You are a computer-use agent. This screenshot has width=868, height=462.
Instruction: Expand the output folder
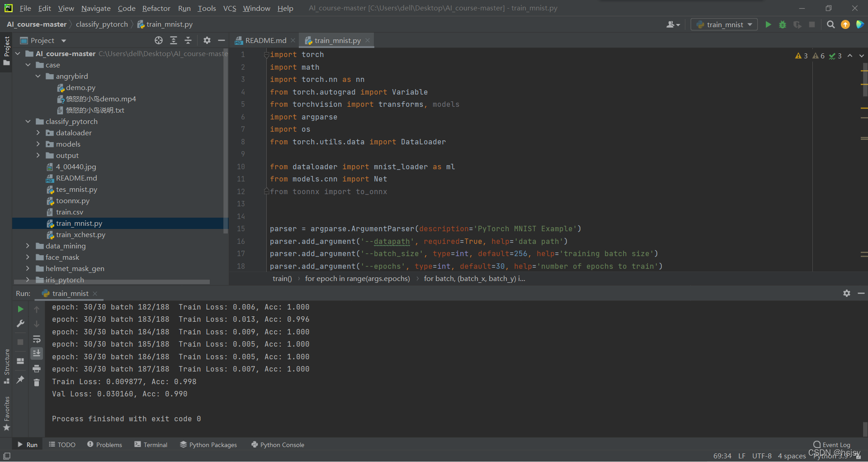[x=38, y=155]
